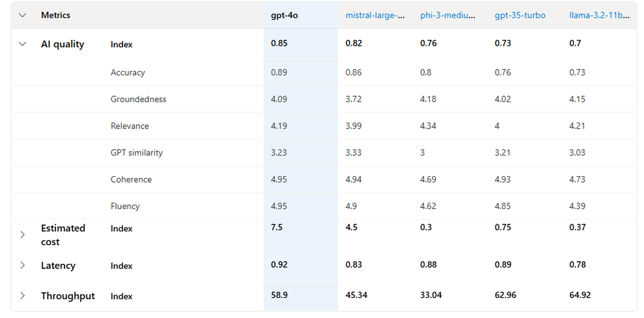Click gpt-4o's throughput value 58.9
The height and width of the screenshot is (318, 644).
[x=279, y=295]
